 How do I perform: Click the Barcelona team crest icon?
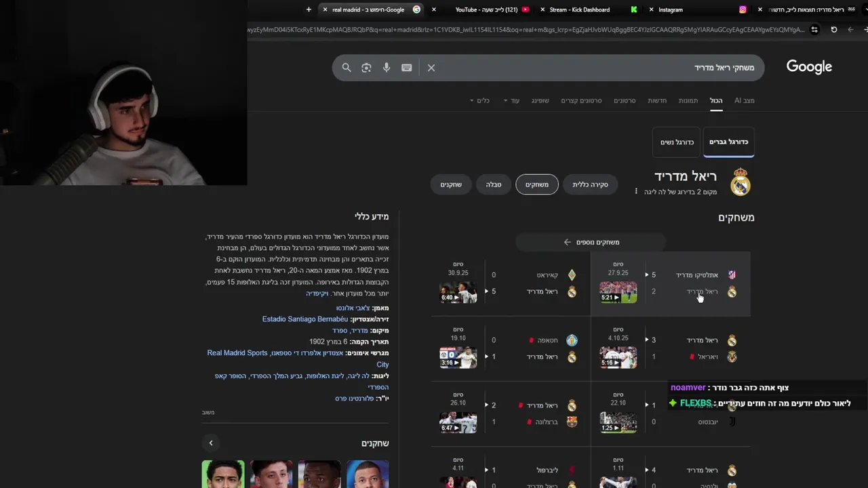pos(572,422)
